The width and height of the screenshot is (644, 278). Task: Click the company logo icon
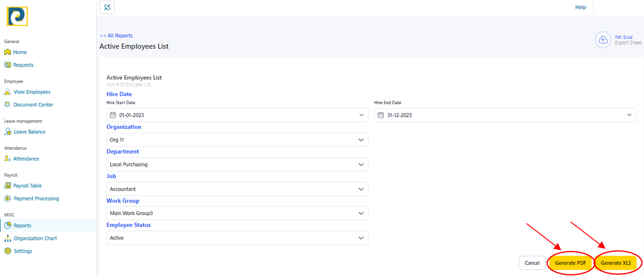tap(17, 17)
